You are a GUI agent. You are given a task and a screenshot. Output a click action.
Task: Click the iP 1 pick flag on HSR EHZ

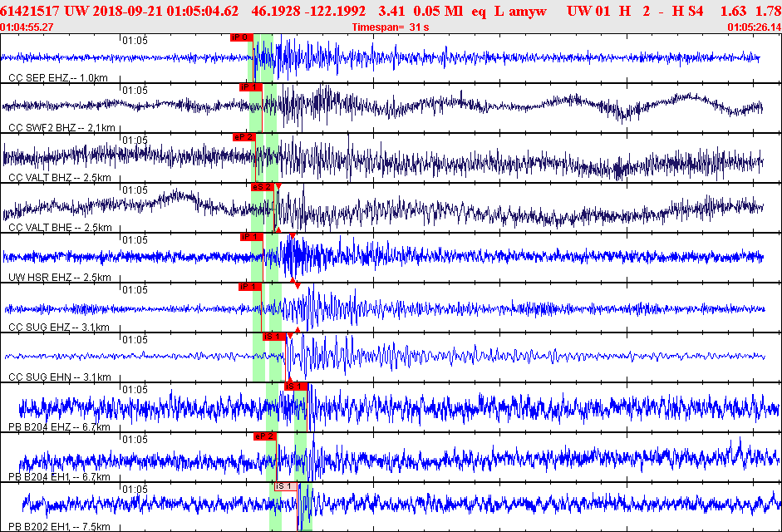251,237
